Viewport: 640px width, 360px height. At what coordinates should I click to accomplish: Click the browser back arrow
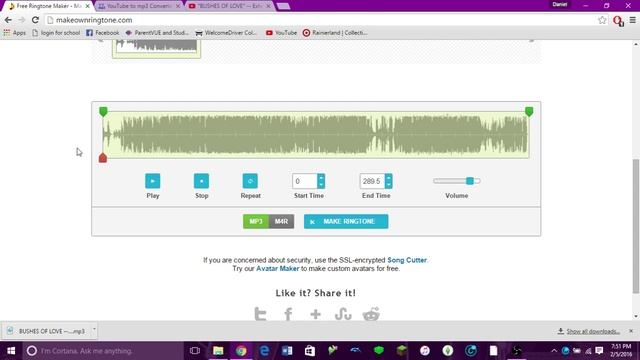pyautogui.click(x=8, y=20)
